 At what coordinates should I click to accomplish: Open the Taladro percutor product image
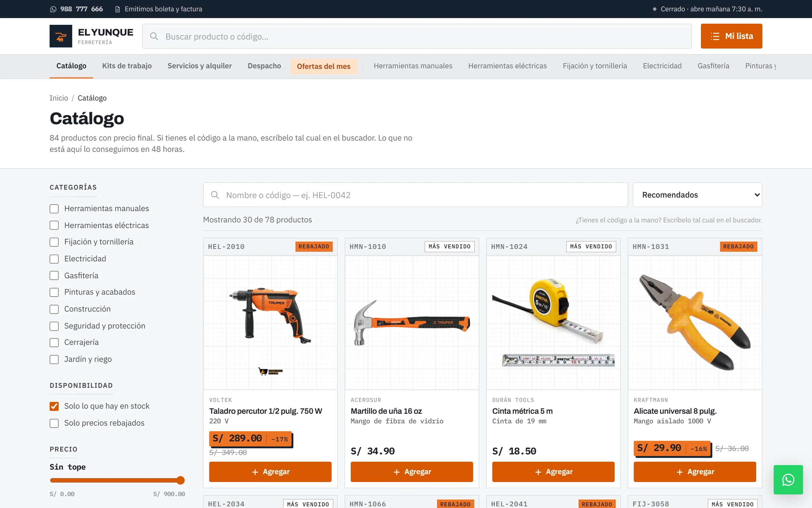[x=270, y=323]
